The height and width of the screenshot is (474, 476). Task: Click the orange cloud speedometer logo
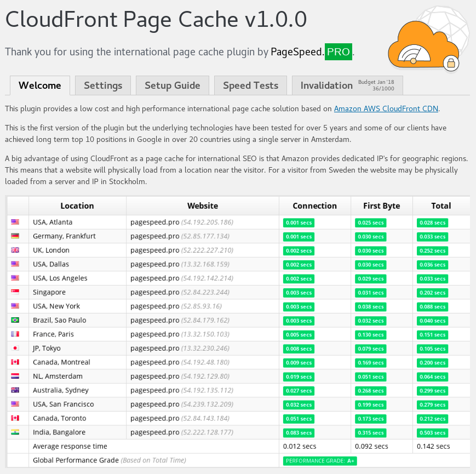point(424,45)
